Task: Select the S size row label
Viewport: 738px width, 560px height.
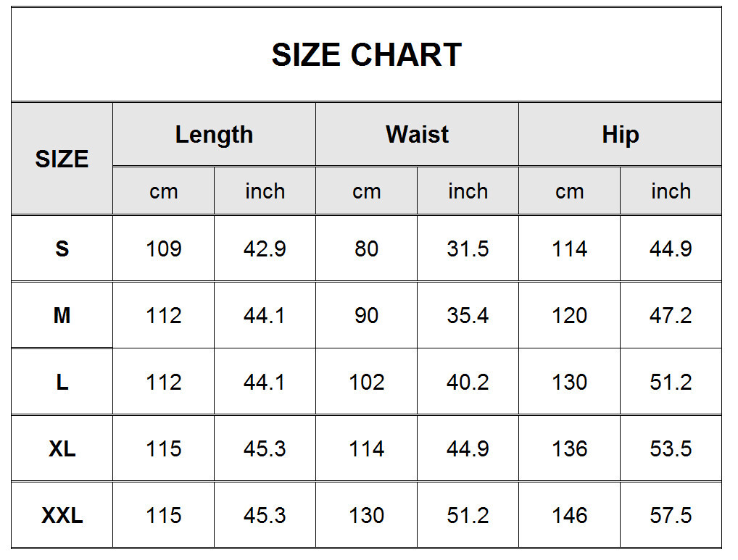Action: 62,248
